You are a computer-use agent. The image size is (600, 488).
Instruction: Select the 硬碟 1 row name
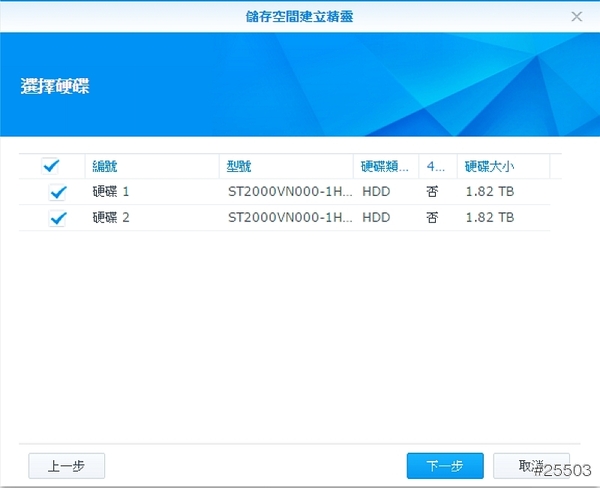coord(111,191)
